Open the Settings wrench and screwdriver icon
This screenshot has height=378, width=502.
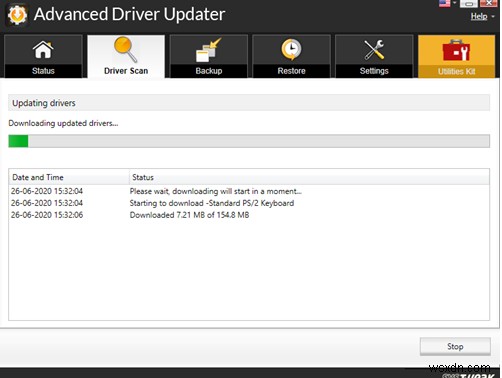pos(374,50)
